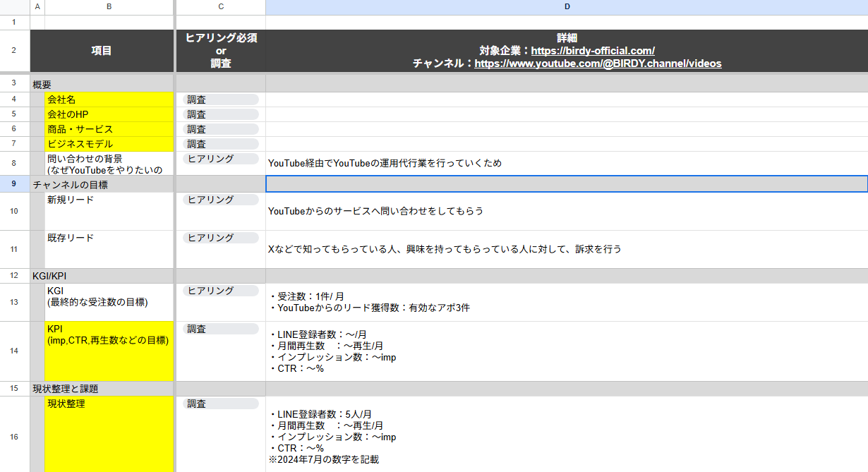Select empty detail cell in ビジネスモデル row

point(567,144)
